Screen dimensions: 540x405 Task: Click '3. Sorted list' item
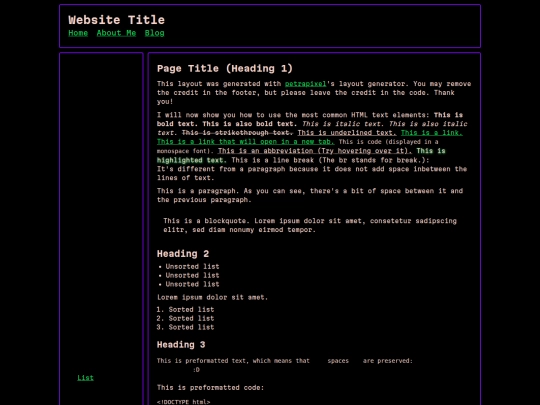pyautogui.click(x=185, y=328)
